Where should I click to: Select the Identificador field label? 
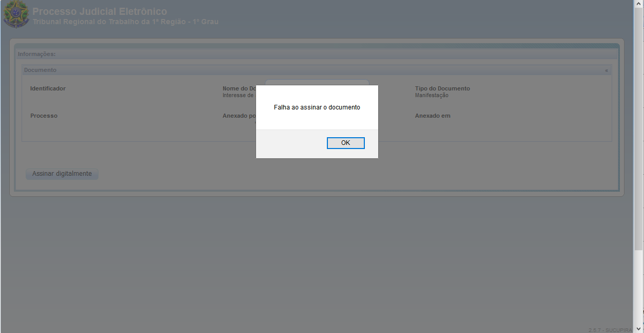[x=48, y=88]
